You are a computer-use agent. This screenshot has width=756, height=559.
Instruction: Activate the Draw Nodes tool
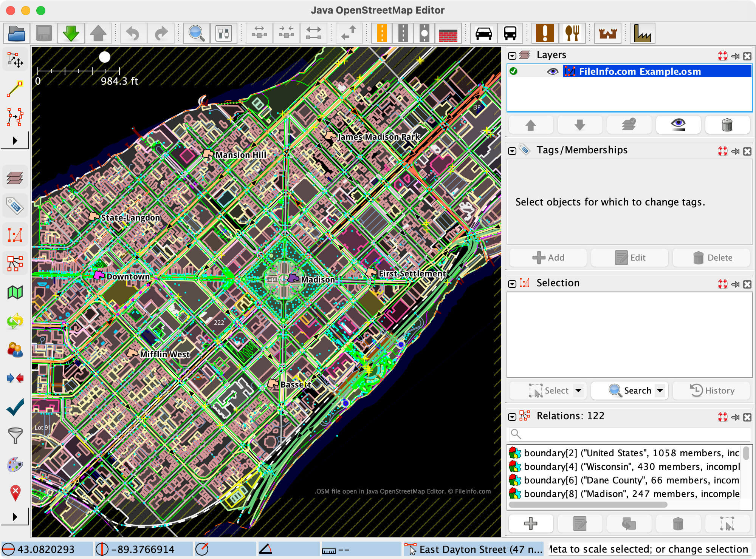15,89
